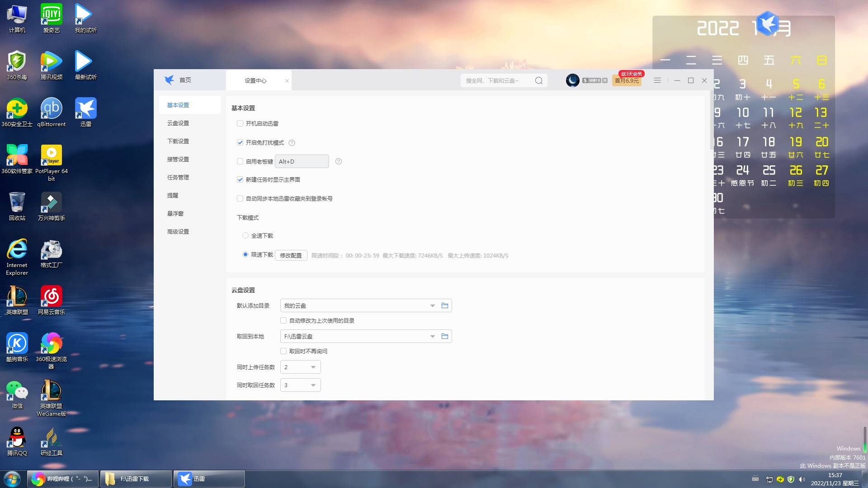Click help icon beside do-not-disturb mode
This screenshot has width=868, height=488.
click(292, 143)
